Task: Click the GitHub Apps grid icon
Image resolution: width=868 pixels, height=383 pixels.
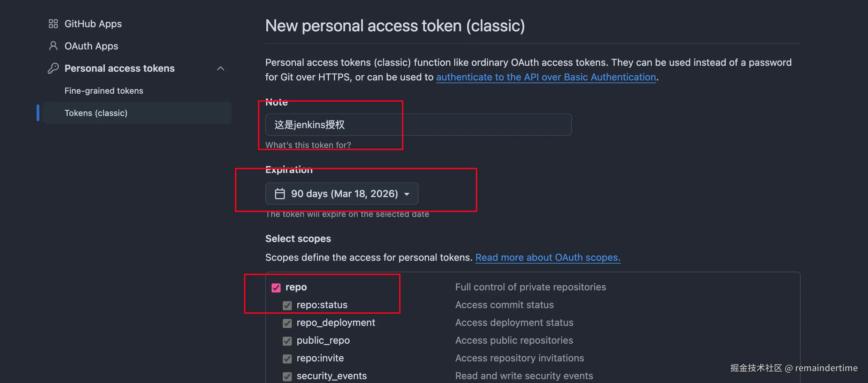Action: [x=53, y=24]
